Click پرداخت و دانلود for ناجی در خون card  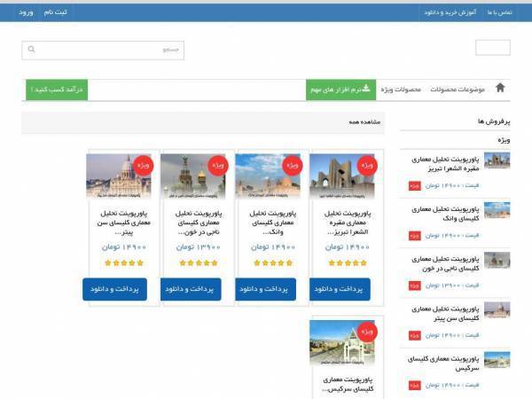191,289
